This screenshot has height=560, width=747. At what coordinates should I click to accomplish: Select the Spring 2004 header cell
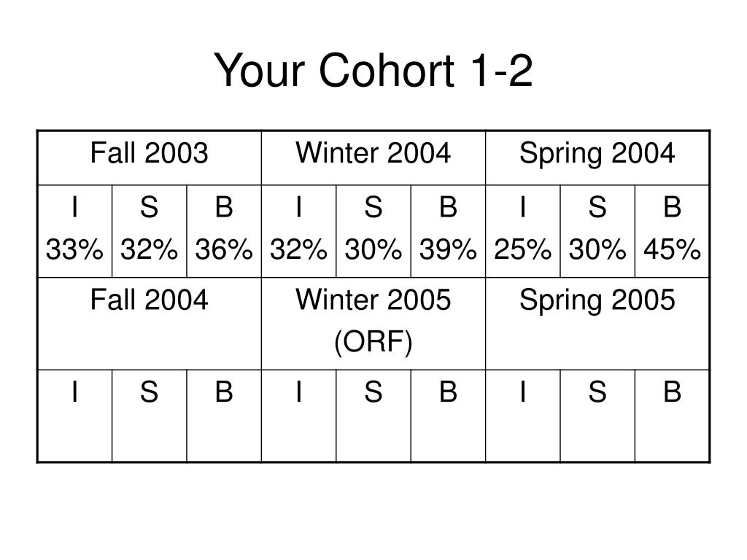click(x=597, y=157)
